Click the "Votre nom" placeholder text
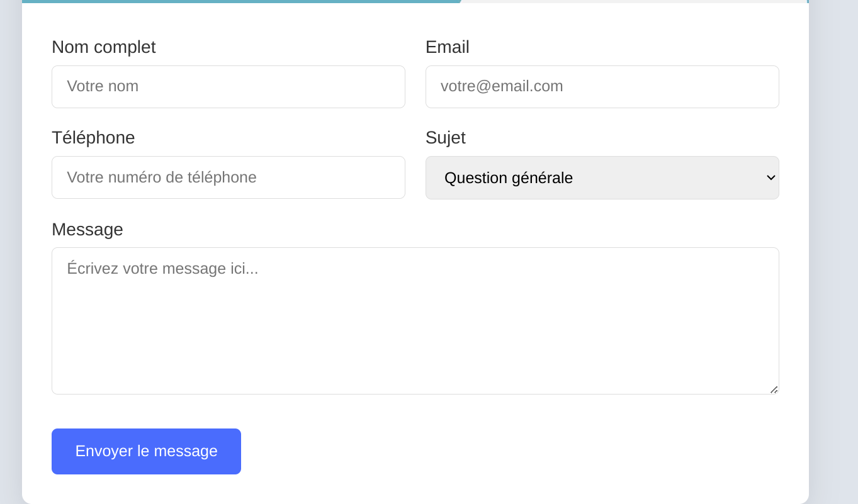Viewport: 858px width, 504px height. tap(102, 86)
